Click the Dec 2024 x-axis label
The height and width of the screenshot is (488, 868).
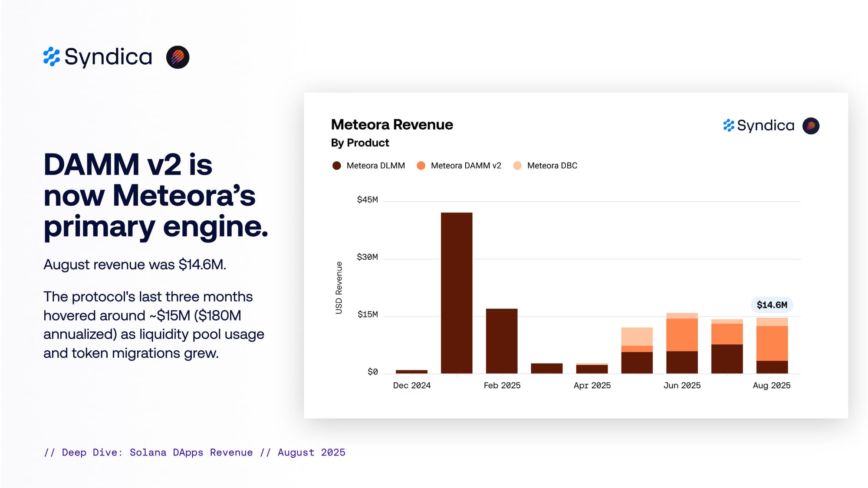point(412,385)
